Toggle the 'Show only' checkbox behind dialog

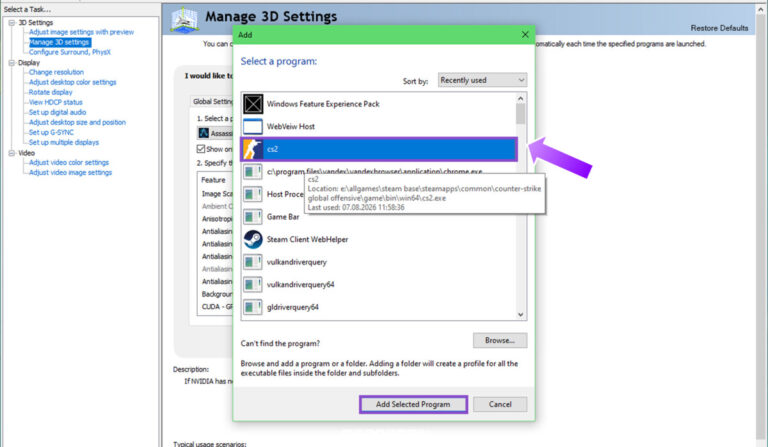point(201,148)
